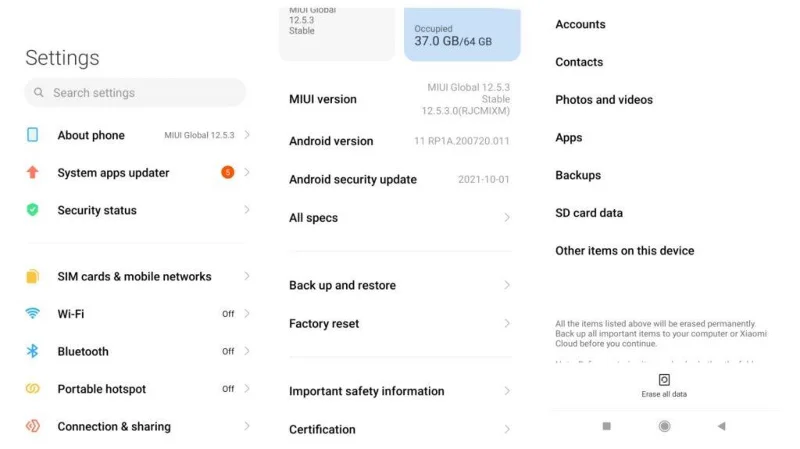Image resolution: width=800 pixels, height=449 pixels.
Task: Tap the back triangle navigation button
Action: tap(721, 426)
